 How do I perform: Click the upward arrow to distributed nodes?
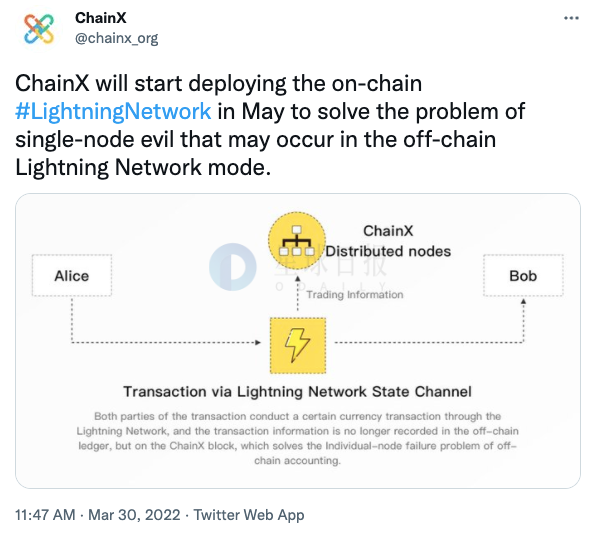point(298,293)
